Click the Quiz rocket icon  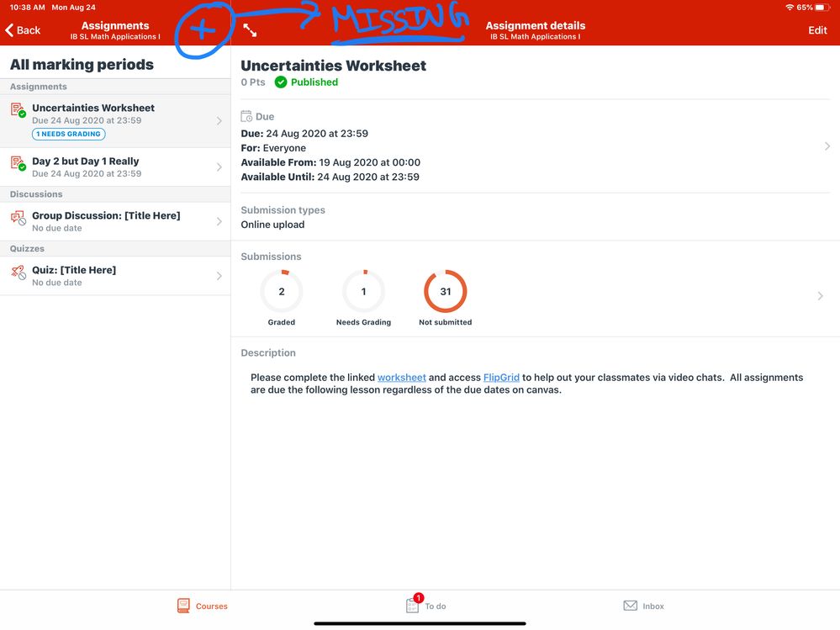pyautogui.click(x=18, y=272)
